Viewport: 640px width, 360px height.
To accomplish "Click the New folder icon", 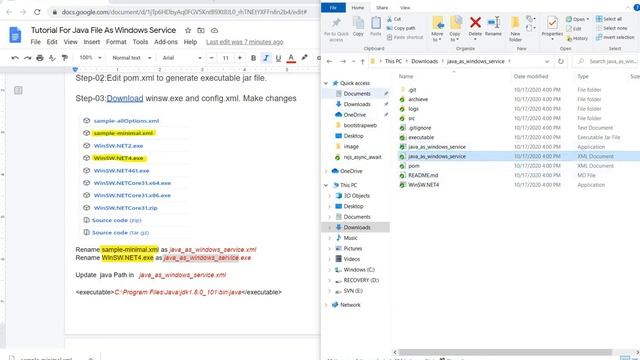I will [x=516, y=29].
